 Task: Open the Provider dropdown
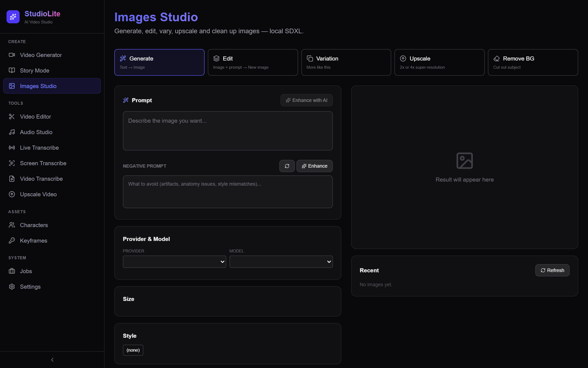(x=174, y=262)
